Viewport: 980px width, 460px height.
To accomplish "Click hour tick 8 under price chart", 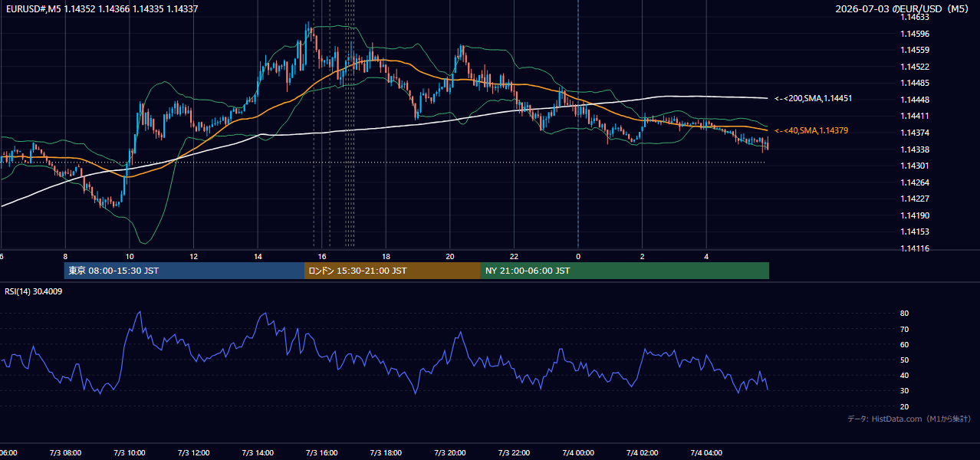I will point(65,256).
